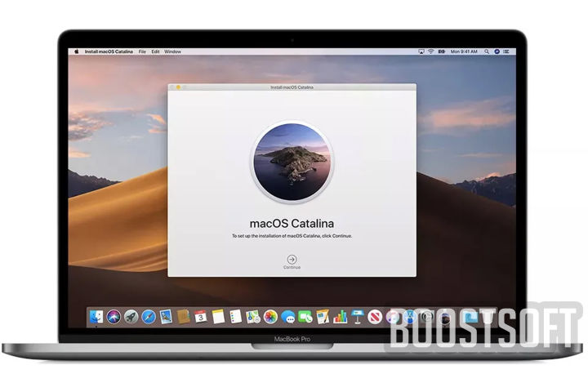The height and width of the screenshot is (392, 588).
Task: Open the Wi-Fi status menu
Action: click(431, 51)
